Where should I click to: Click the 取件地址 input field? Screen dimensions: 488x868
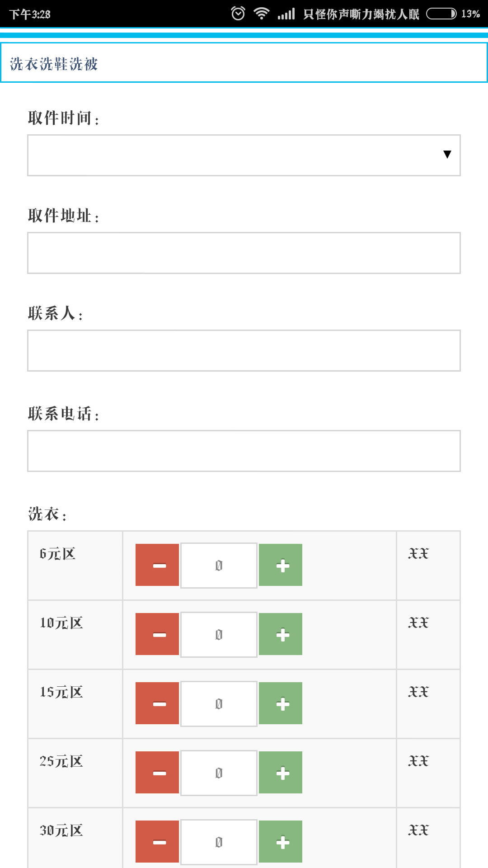(244, 253)
